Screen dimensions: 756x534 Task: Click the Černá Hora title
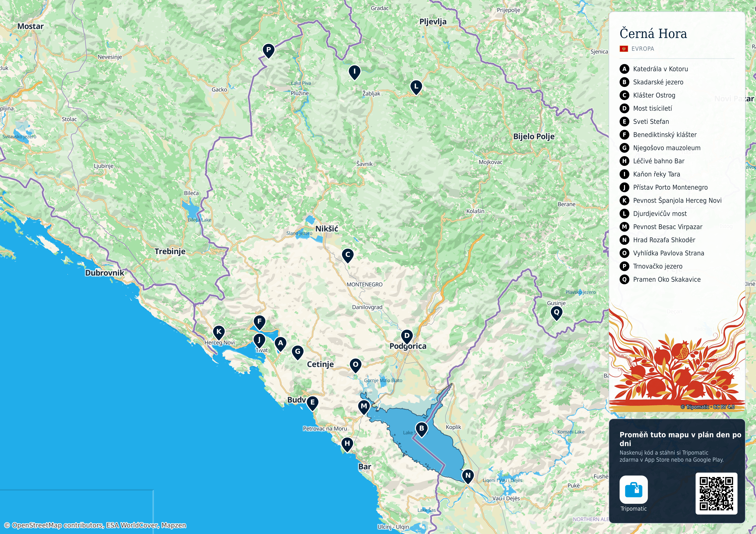653,34
